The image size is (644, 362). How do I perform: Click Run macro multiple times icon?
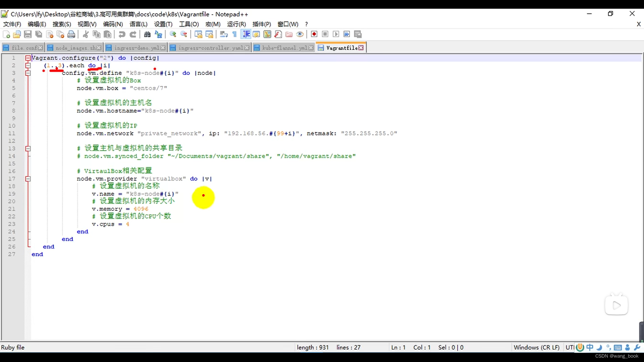click(347, 34)
